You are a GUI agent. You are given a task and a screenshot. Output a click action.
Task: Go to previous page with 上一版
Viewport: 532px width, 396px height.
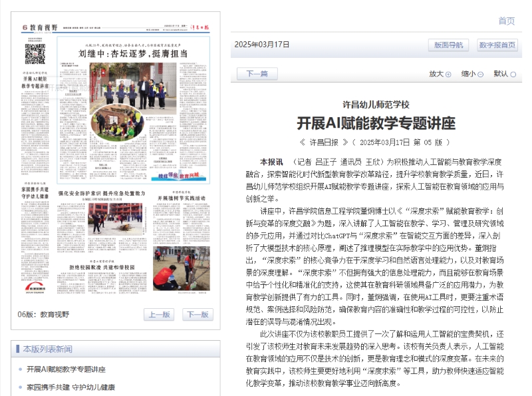(158, 315)
